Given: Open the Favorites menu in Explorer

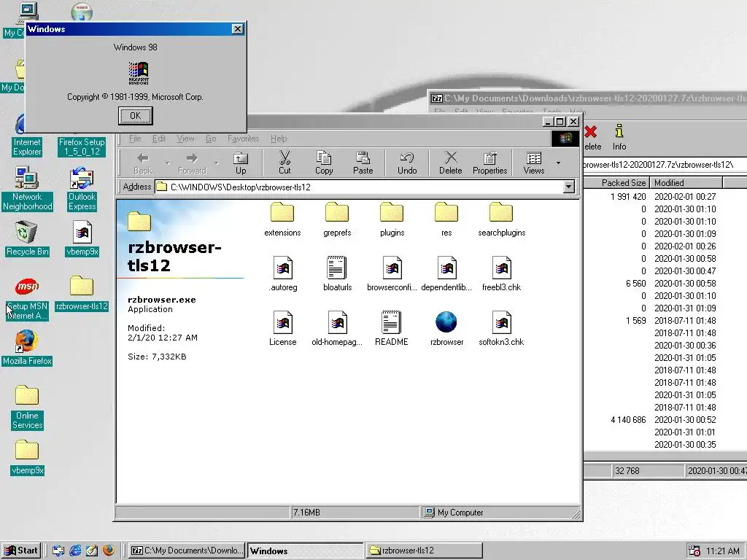Looking at the screenshot, I should pos(243,139).
